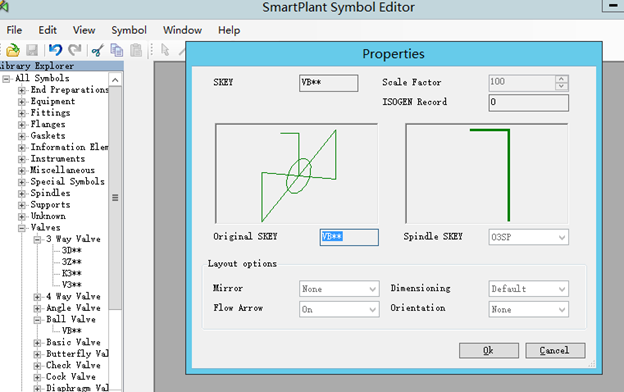Select the Unknown tree item
The image size is (624, 392).
coord(48,216)
